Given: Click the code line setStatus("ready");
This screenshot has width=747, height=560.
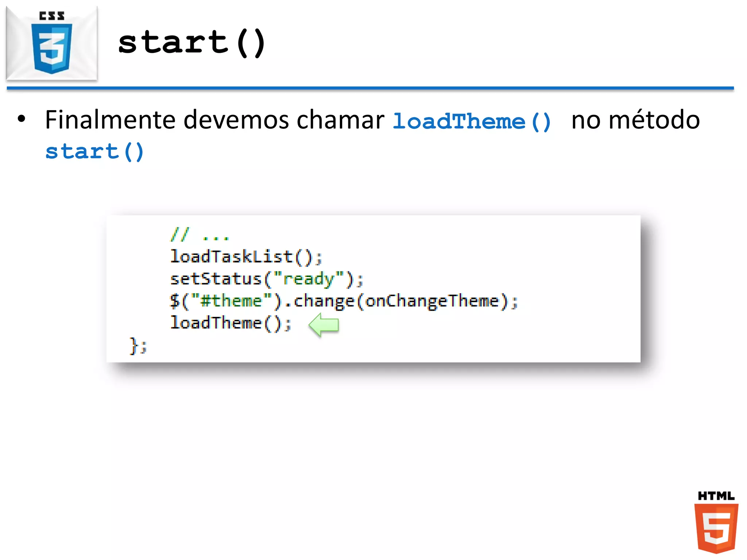Looking at the screenshot, I should (267, 279).
